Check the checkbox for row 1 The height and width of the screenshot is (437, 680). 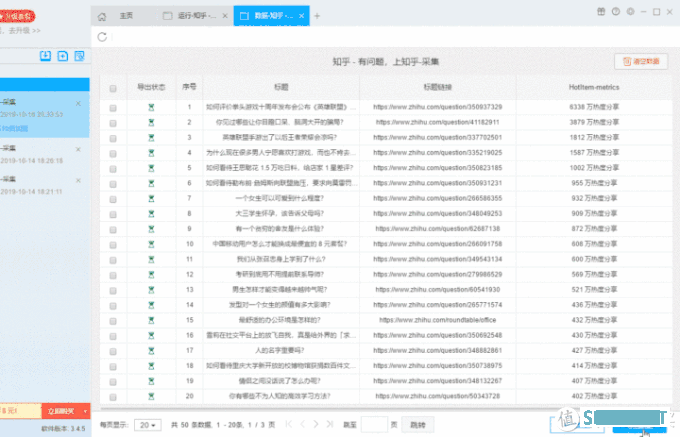pos(113,106)
